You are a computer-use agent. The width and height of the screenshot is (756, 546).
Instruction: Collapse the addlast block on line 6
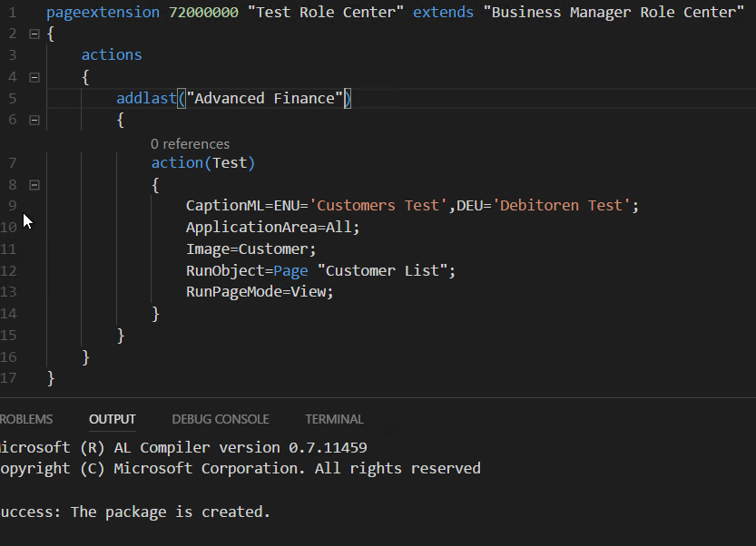point(34,120)
